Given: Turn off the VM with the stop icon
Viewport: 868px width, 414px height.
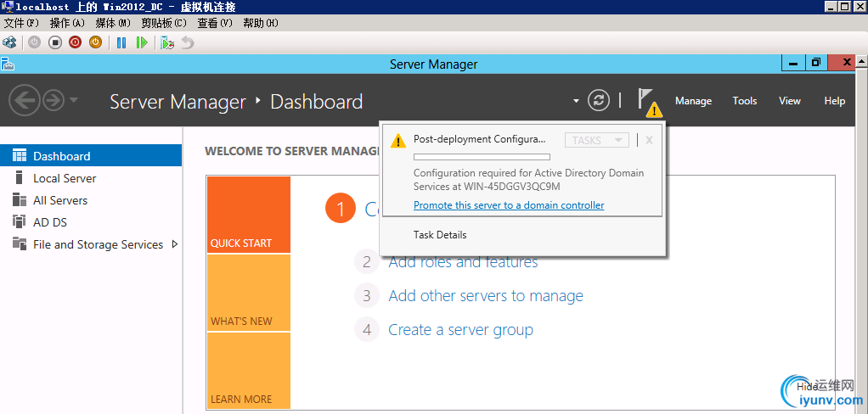Looking at the screenshot, I should tap(55, 42).
